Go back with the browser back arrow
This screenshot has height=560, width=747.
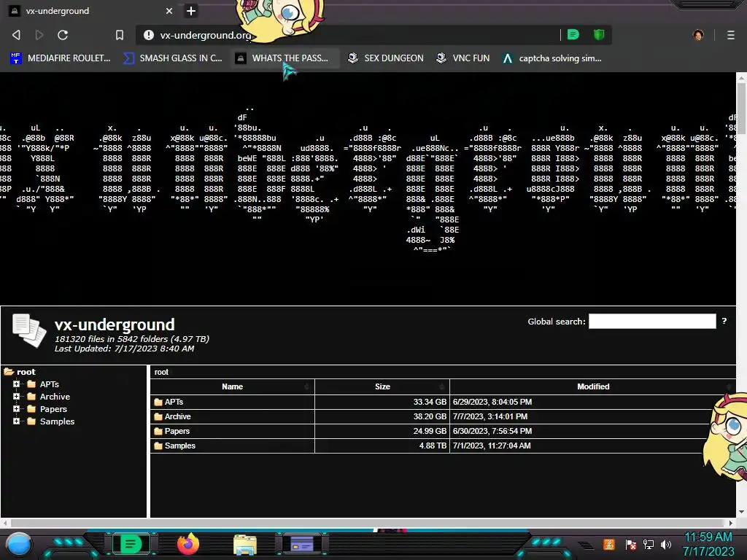pyautogui.click(x=16, y=35)
